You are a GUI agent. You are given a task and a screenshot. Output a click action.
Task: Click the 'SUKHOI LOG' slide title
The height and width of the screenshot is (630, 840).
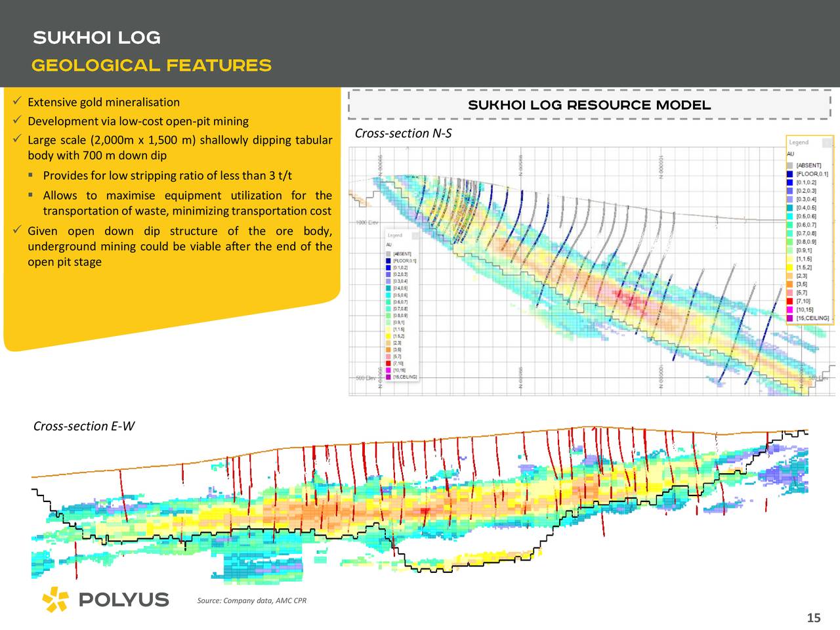tap(96, 38)
